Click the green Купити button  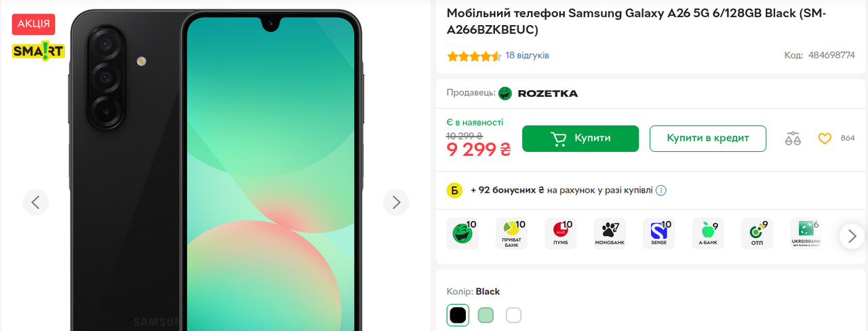pyautogui.click(x=580, y=138)
